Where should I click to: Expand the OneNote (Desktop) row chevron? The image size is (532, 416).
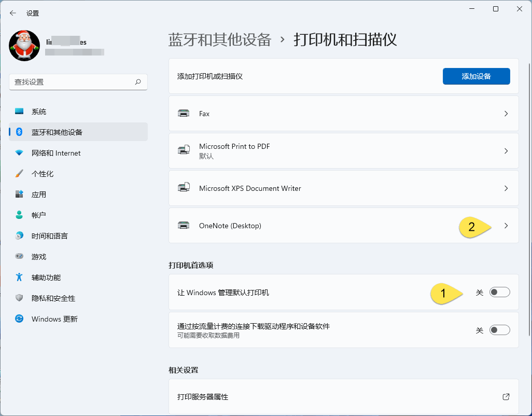[506, 225]
